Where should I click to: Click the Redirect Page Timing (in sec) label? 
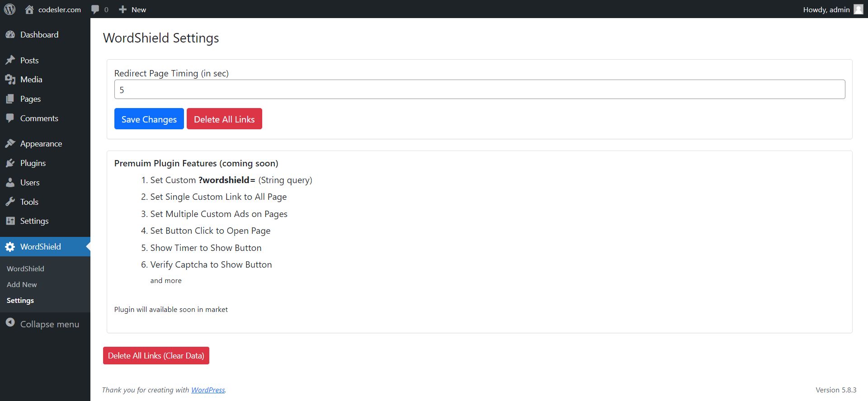tap(171, 73)
